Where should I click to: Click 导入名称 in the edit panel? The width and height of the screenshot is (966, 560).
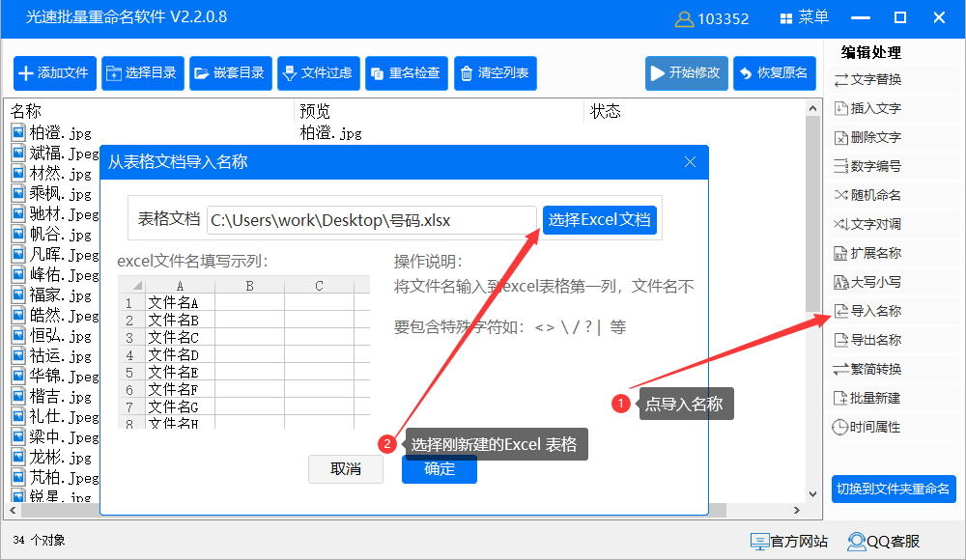(868, 311)
